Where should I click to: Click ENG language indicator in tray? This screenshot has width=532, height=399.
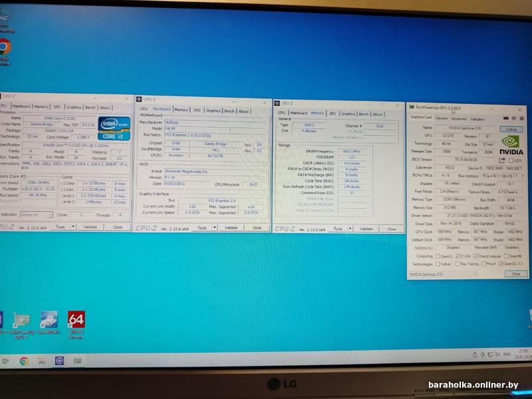pyautogui.click(x=507, y=354)
